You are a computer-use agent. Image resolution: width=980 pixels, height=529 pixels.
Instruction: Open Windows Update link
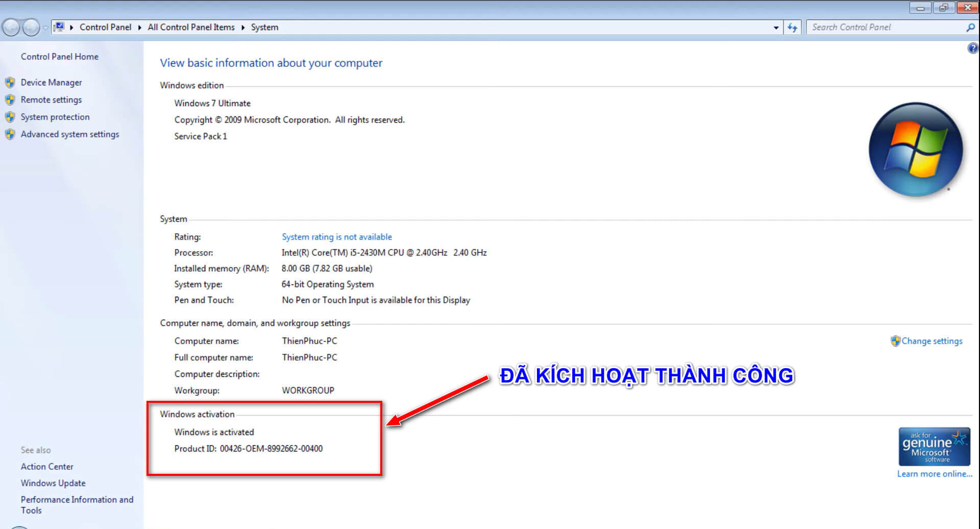[x=53, y=483]
